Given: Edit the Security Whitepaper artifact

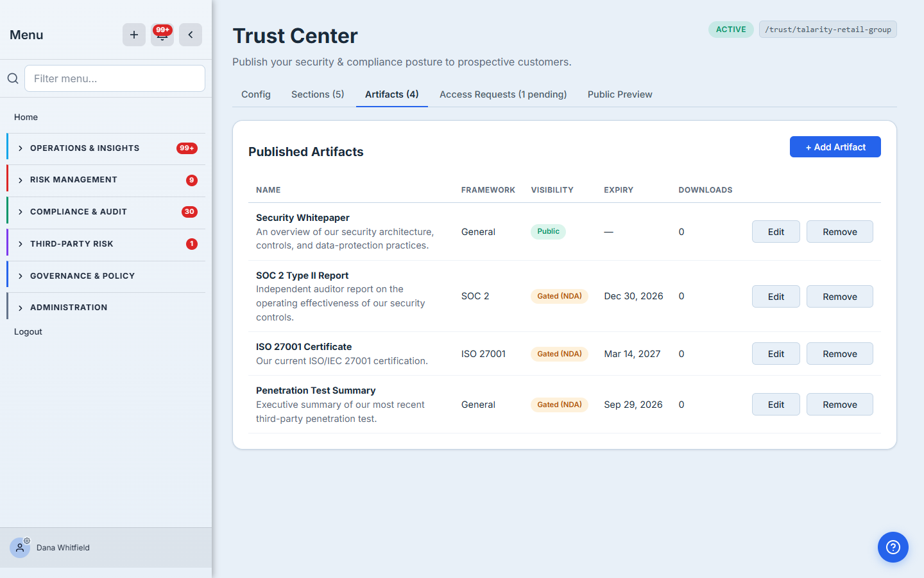Looking at the screenshot, I should [776, 232].
